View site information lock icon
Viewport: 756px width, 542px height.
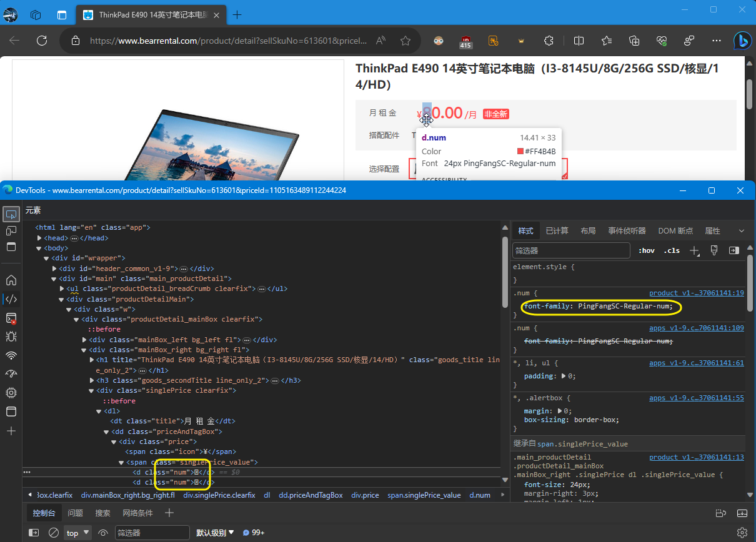[x=76, y=41]
